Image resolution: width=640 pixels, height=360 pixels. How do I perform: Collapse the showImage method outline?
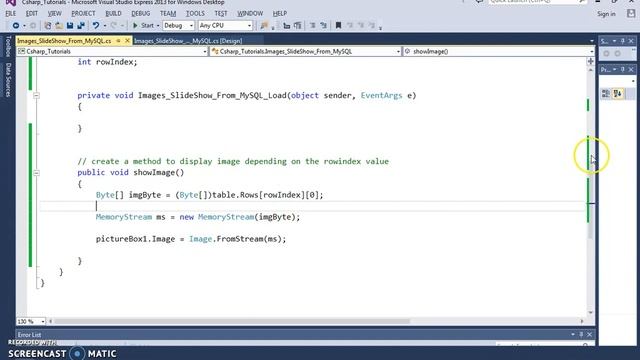pos(36,173)
